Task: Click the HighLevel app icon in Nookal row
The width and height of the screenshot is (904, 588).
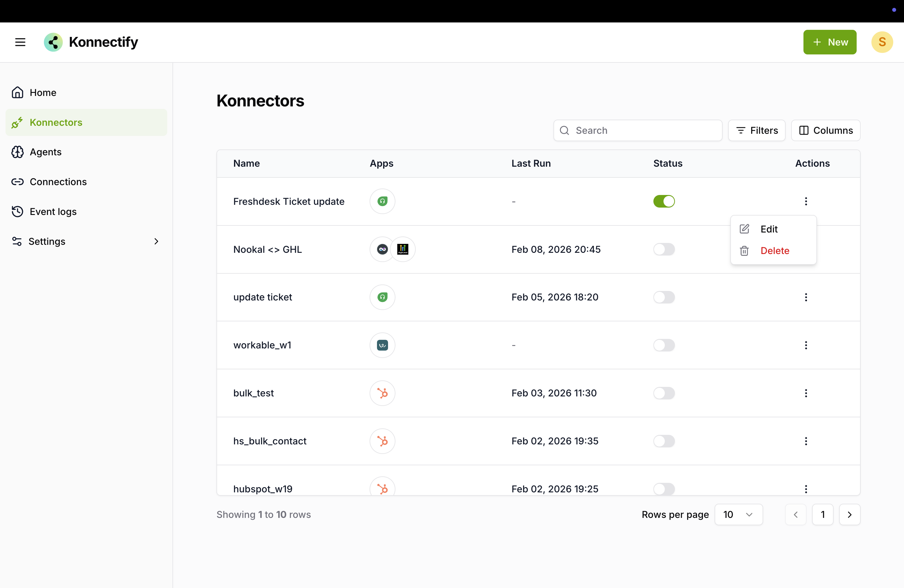Action: pyautogui.click(x=402, y=249)
